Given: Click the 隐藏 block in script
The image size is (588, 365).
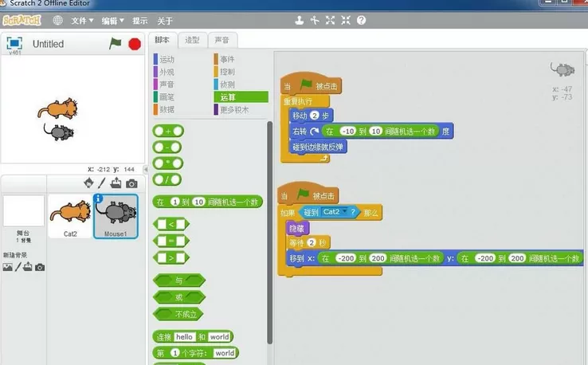Looking at the screenshot, I should pyautogui.click(x=297, y=228).
